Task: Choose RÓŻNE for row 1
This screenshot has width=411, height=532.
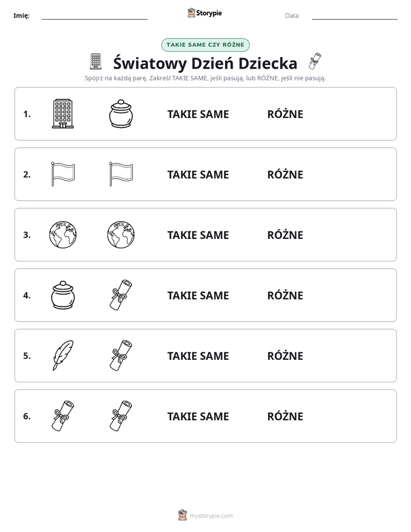Action: (285, 114)
